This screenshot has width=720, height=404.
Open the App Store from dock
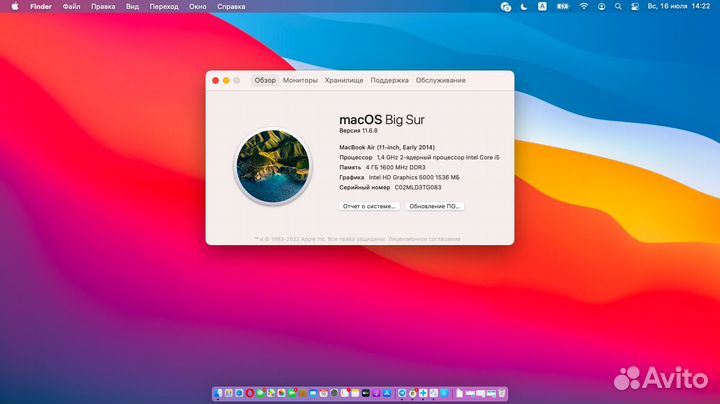[x=387, y=393]
